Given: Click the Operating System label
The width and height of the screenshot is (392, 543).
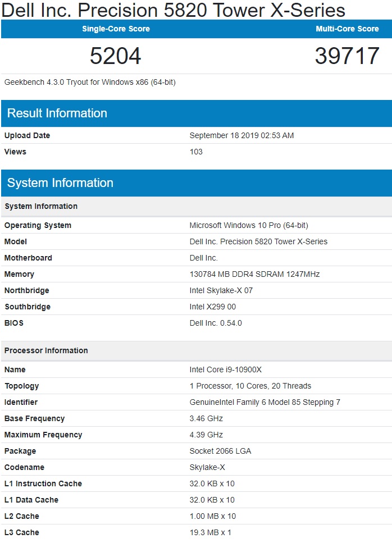Looking at the screenshot, I should tap(38, 225).
